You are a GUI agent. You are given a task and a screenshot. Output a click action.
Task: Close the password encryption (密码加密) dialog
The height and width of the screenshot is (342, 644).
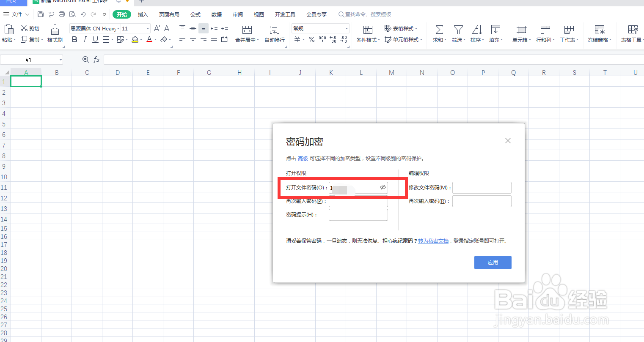click(508, 141)
